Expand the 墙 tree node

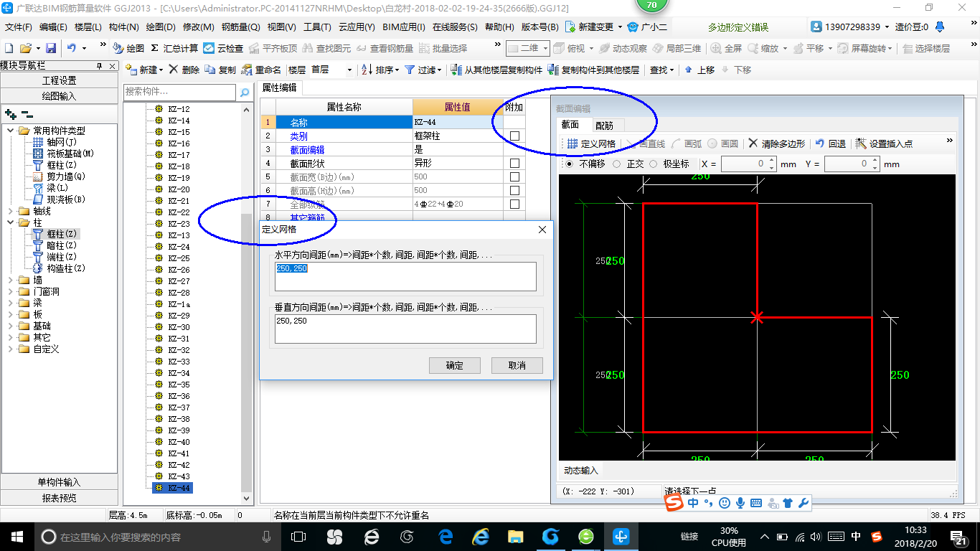pos(11,280)
